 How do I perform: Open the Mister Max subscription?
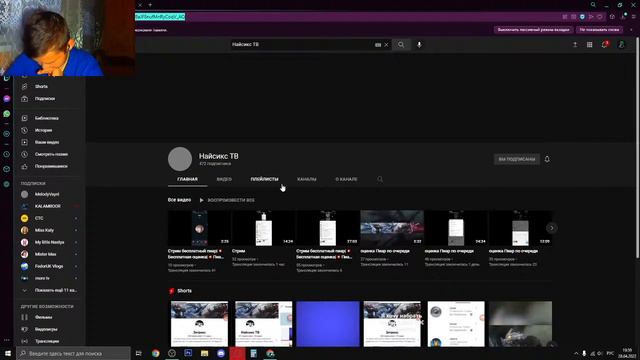45,254
